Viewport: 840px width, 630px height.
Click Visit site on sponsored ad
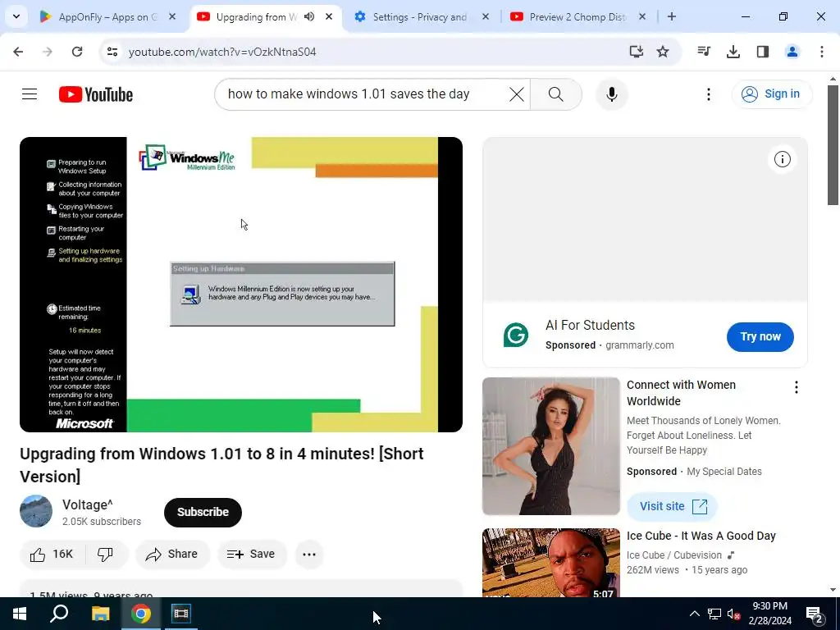click(x=672, y=506)
